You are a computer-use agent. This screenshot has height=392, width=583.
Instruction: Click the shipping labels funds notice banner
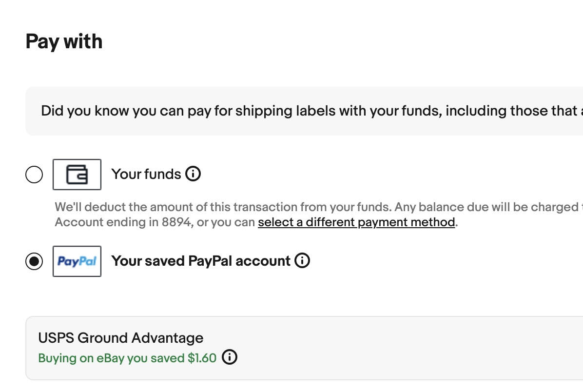(x=292, y=111)
